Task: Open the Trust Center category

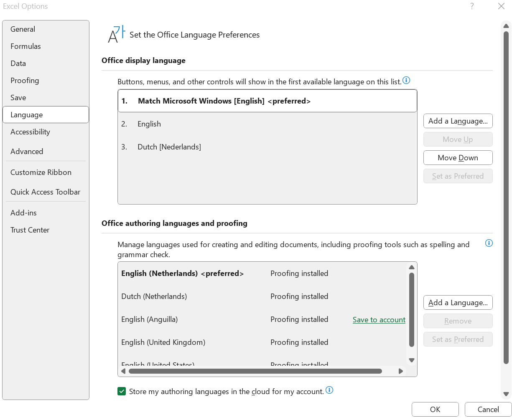Action: [30, 230]
